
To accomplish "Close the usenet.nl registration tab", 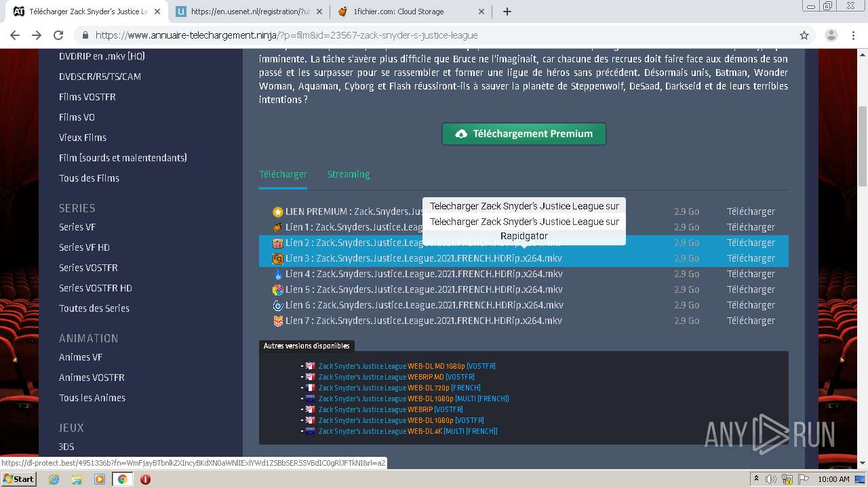I will [319, 12].
